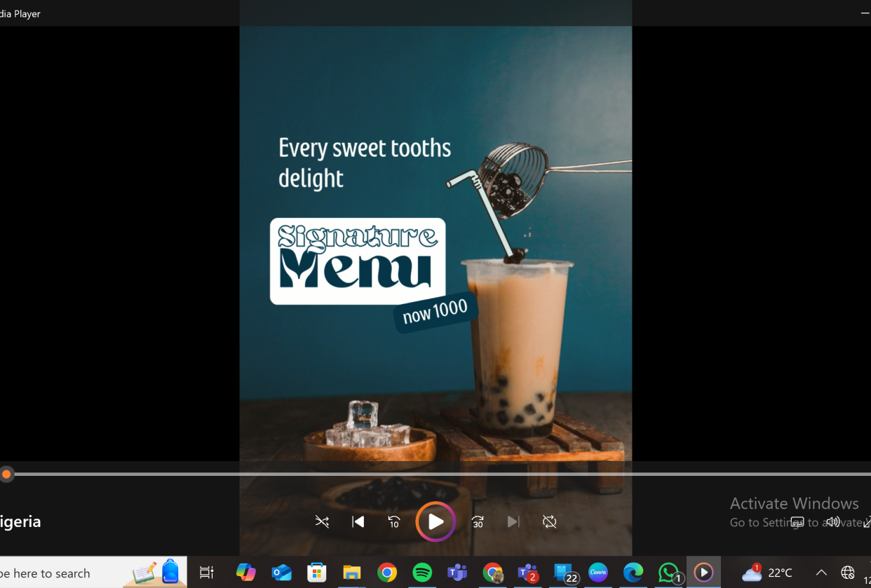
Task: Open Task View on the taskbar
Action: point(206,573)
